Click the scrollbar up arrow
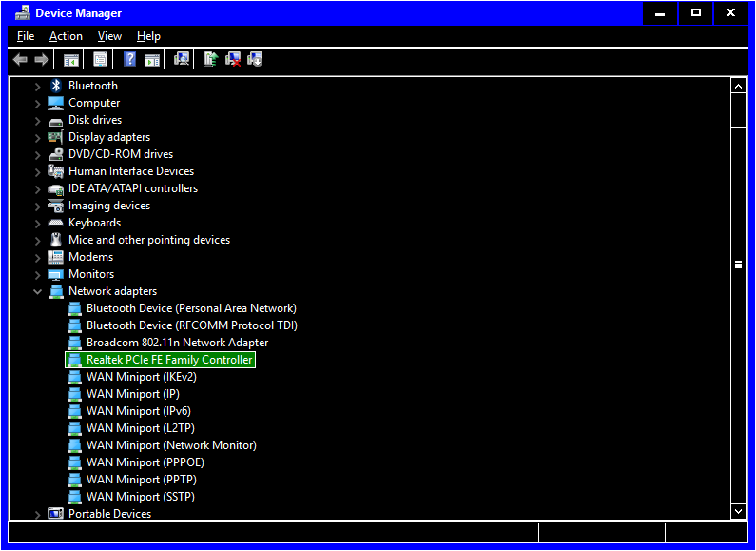This screenshot has width=756, height=551. tap(738, 86)
